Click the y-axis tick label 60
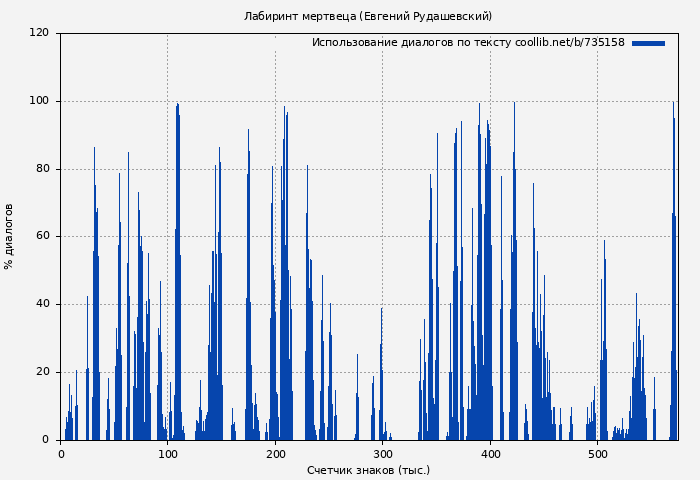 42,237
